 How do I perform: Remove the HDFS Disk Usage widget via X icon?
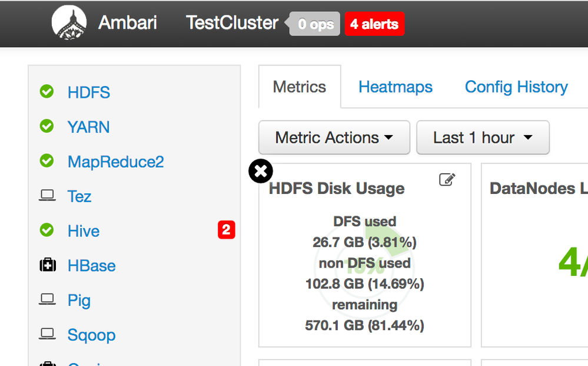pos(261,171)
